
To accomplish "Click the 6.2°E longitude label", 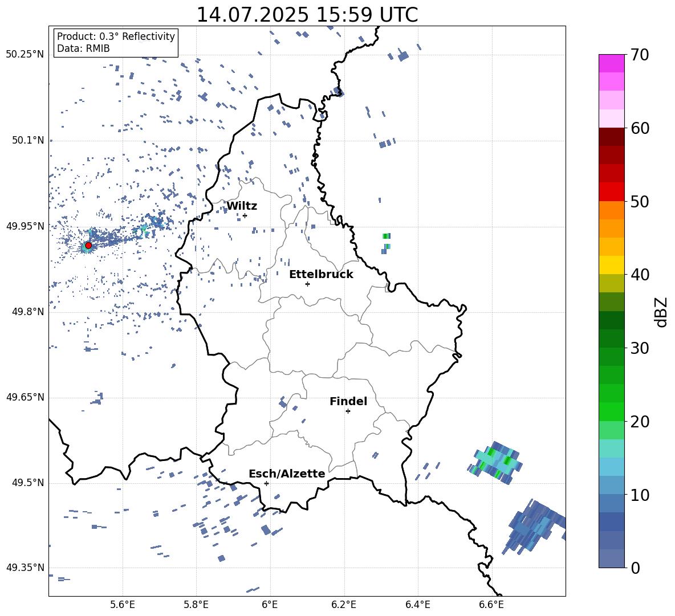I will pyautogui.click(x=344, y=605).
